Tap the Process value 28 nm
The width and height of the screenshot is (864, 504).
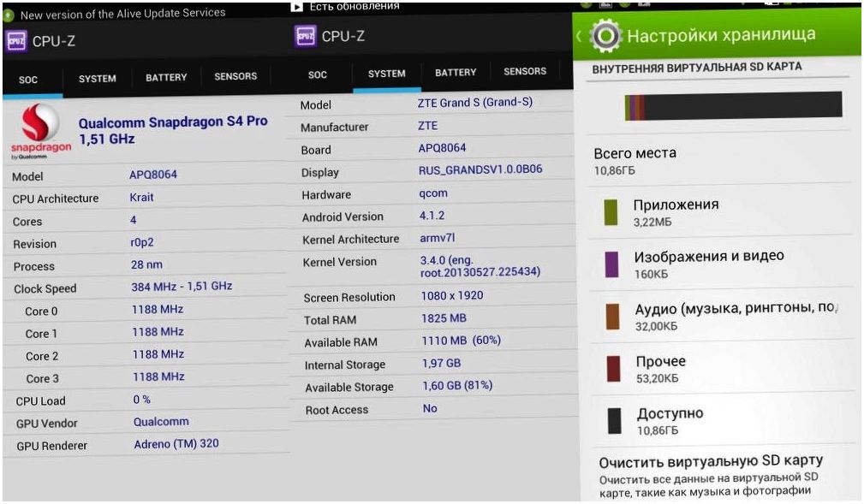point(146,264)
